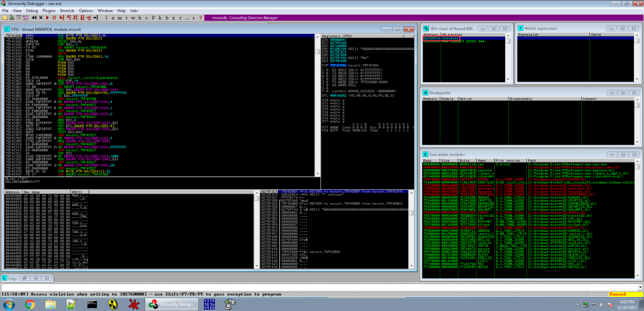Select the 41414141 SE handler entry
Image resolution: width=644 pixels, height=311 pixels.
450,38
